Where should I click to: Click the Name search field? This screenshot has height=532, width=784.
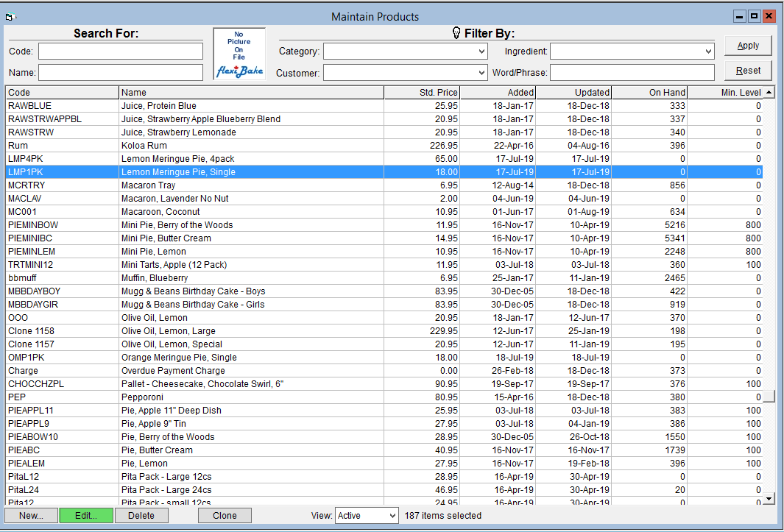(x=121, y=73)
